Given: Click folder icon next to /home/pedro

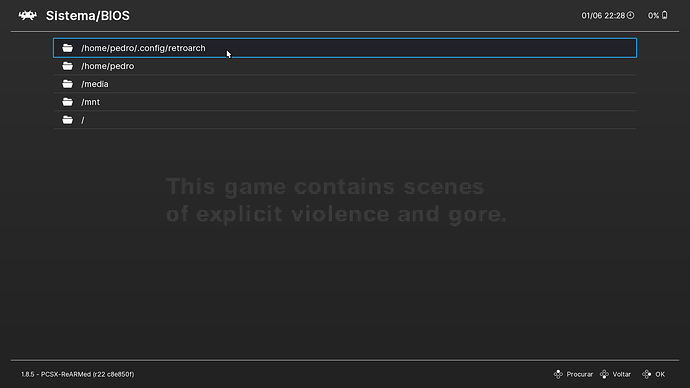Looking at the screenshot, I should click(x=67, y=66).
